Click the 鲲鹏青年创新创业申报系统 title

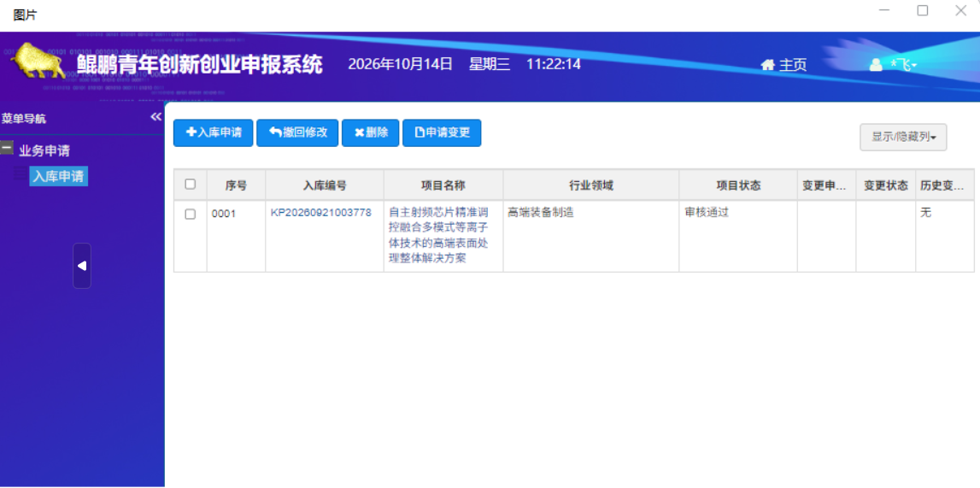(200, 64)
